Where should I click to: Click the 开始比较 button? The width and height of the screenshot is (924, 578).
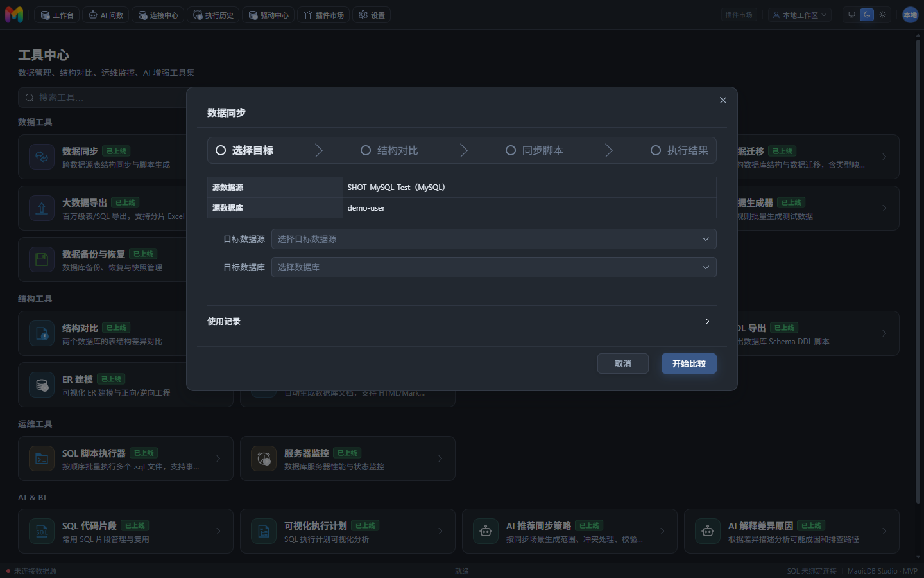[x=689, y=363]
